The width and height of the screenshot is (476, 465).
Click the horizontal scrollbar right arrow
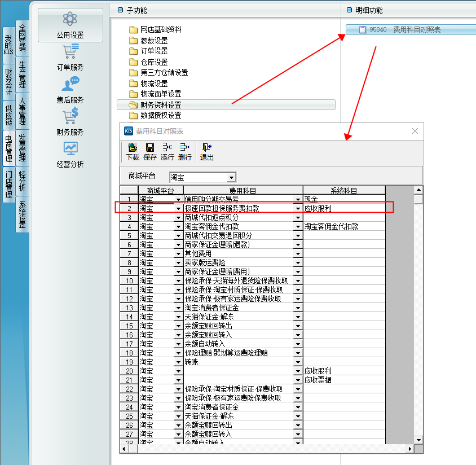click(410, 449)
